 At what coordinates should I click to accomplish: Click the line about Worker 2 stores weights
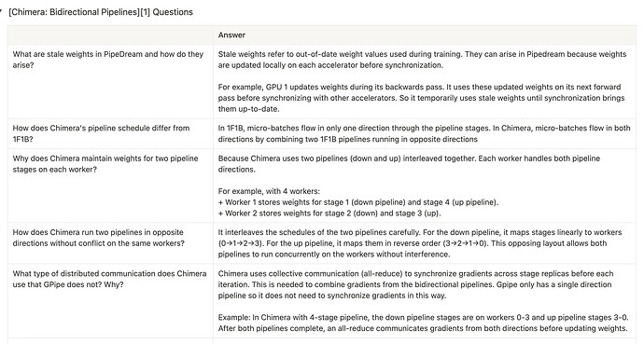[x=329, y=213]
